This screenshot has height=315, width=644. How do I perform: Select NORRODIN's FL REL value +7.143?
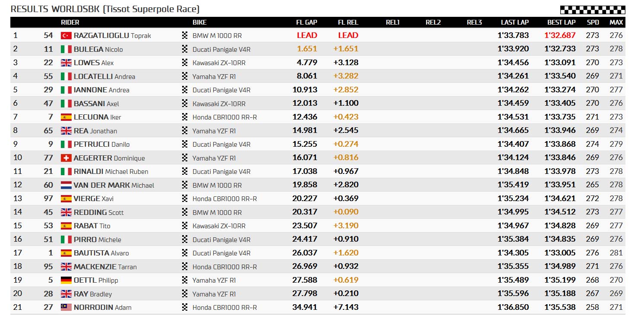(x=346, y=307)
